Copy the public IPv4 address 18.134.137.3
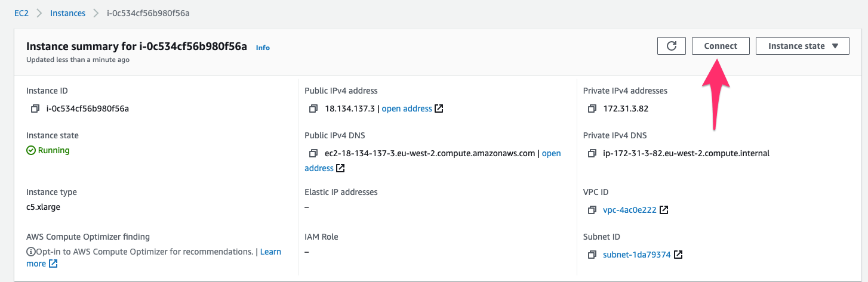 pyautogui.click(x=313, y=109)
